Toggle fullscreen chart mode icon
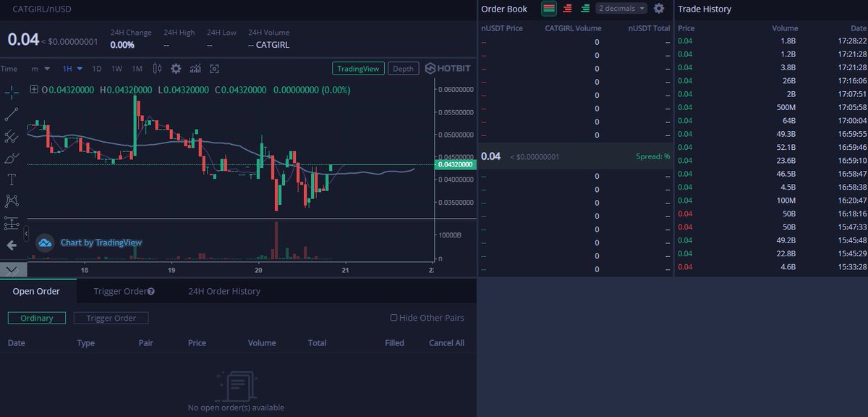This screenshot has height=417, width=868. click(x=214, y=69)
